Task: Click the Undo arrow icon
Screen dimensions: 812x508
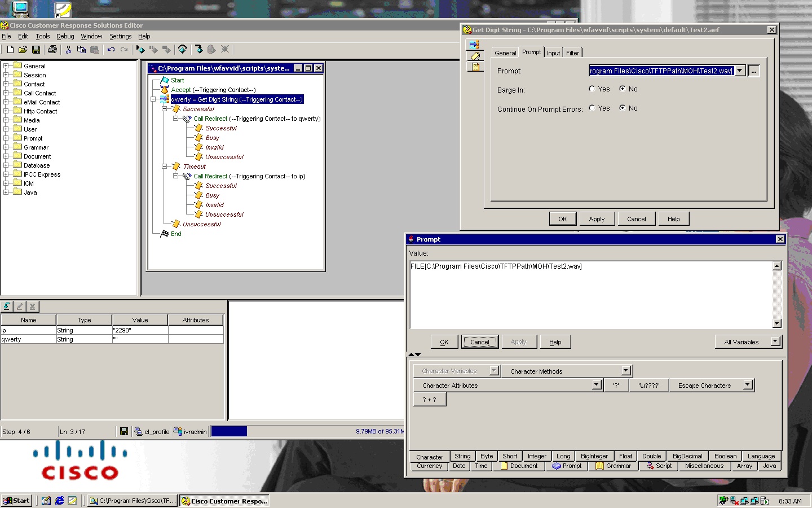Action: pyautogui.click(x=111, y=50)
